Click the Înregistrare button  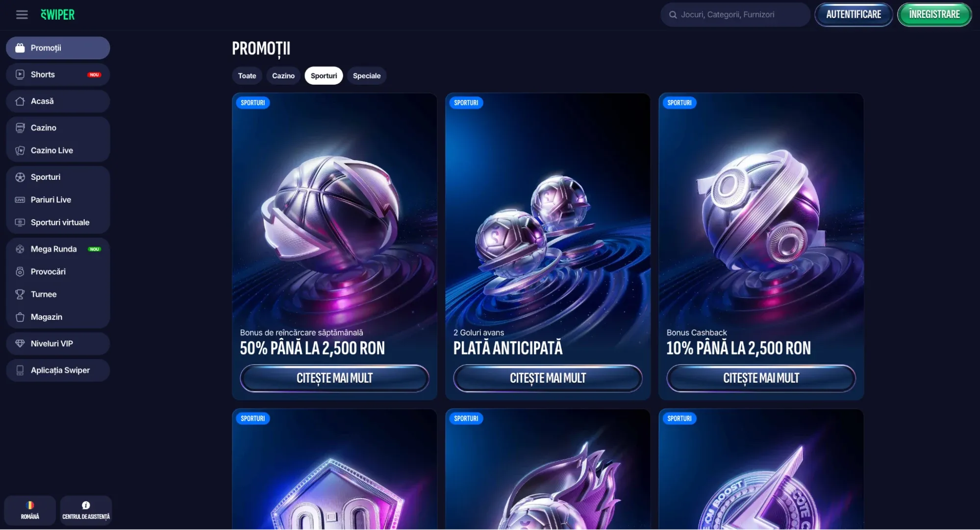coord(934,15)
